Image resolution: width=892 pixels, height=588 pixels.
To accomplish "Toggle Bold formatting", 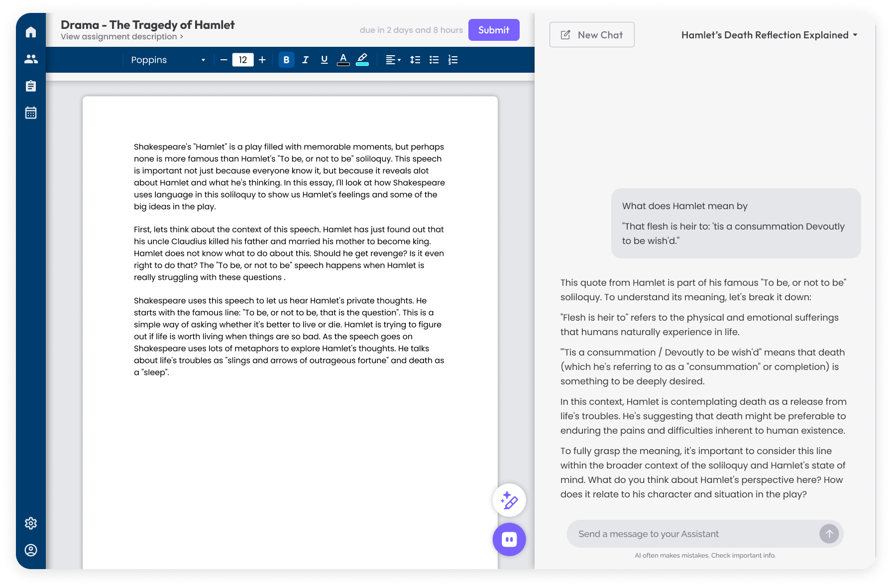I will (x=286, y=60).
